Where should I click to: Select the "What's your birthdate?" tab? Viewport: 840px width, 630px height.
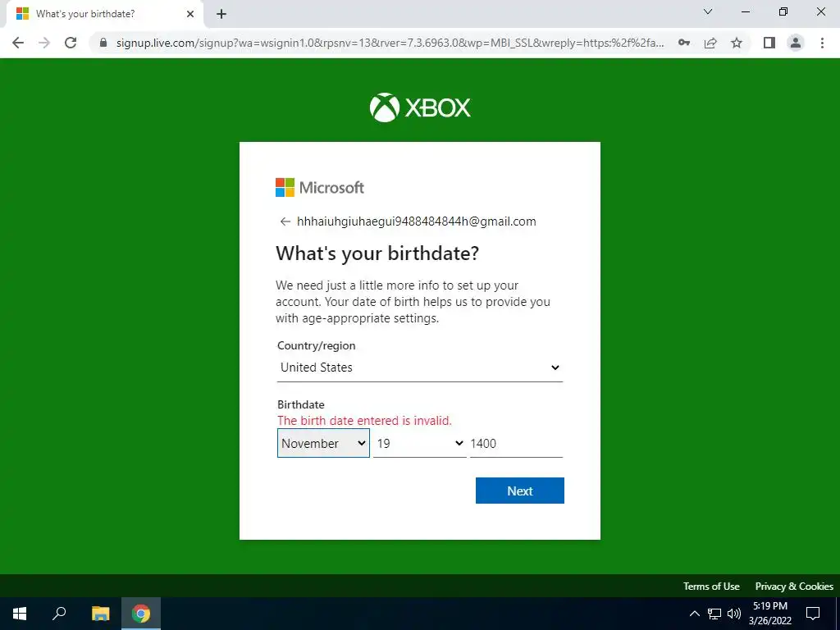(x=104, y=14)
